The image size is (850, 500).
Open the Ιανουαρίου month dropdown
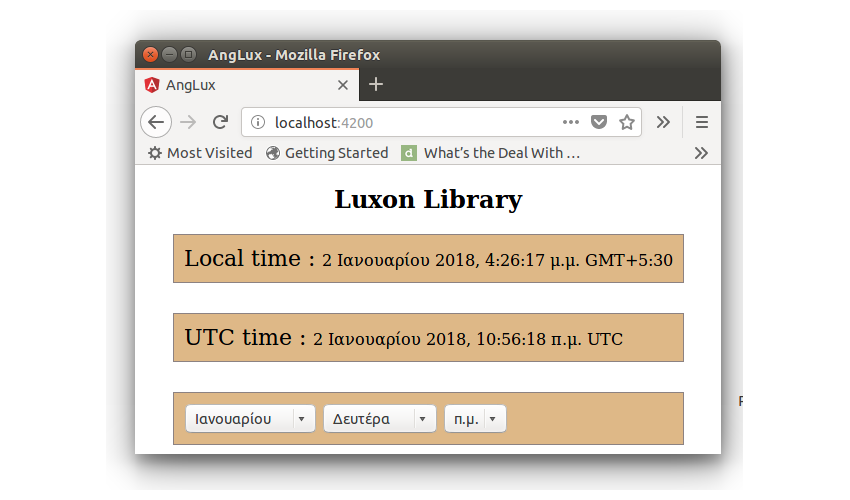coord(250,419)
